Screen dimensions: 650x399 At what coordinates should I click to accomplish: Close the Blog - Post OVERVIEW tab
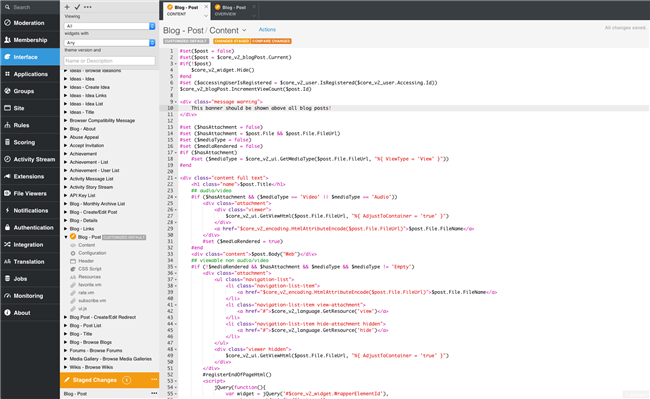(254, 7)
